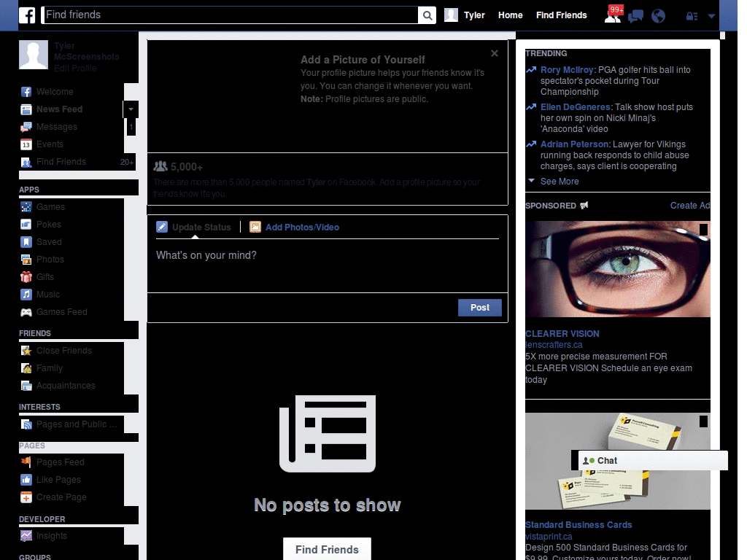
Task: Click the Gifts icon
Action: (26, 276)
